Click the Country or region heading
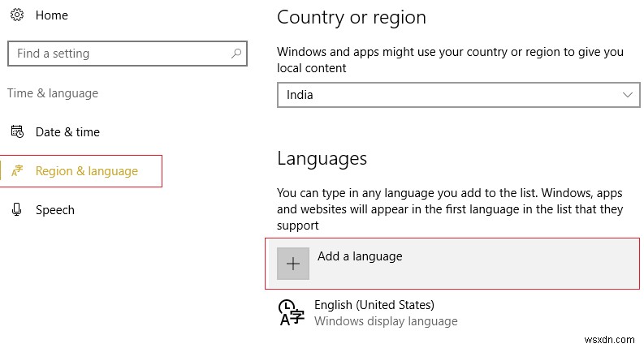This screenshot has height=348, width=644. pyautogui.click(x=351, y=17)
